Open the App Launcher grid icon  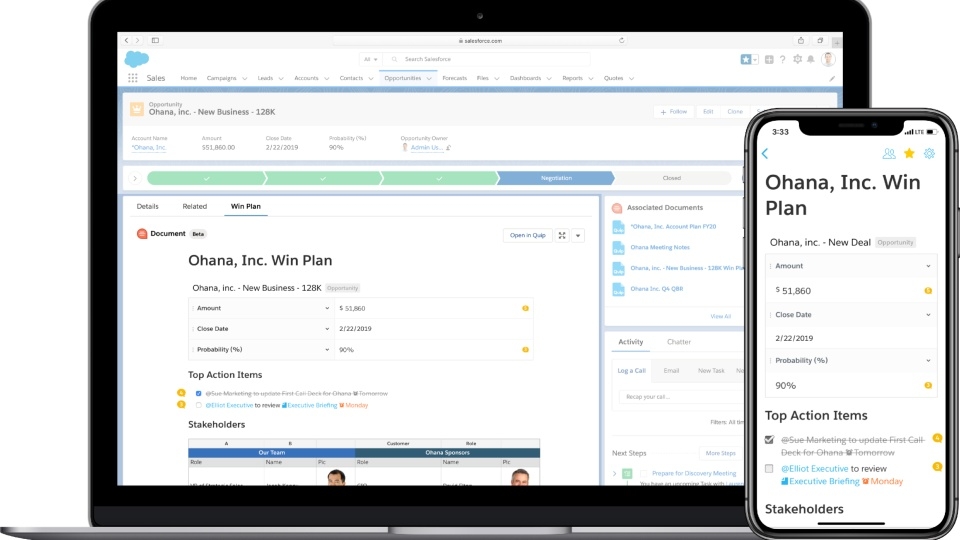point(133,78)
